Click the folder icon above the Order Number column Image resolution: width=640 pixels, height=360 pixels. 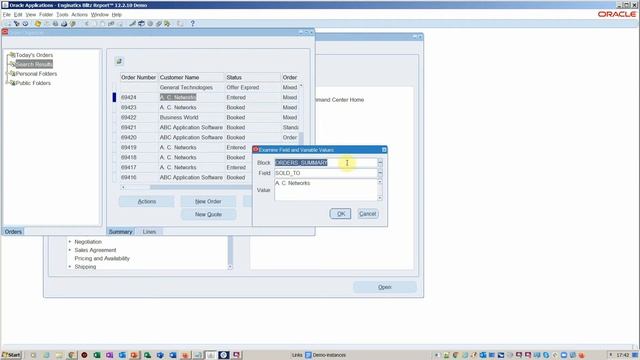119,61
